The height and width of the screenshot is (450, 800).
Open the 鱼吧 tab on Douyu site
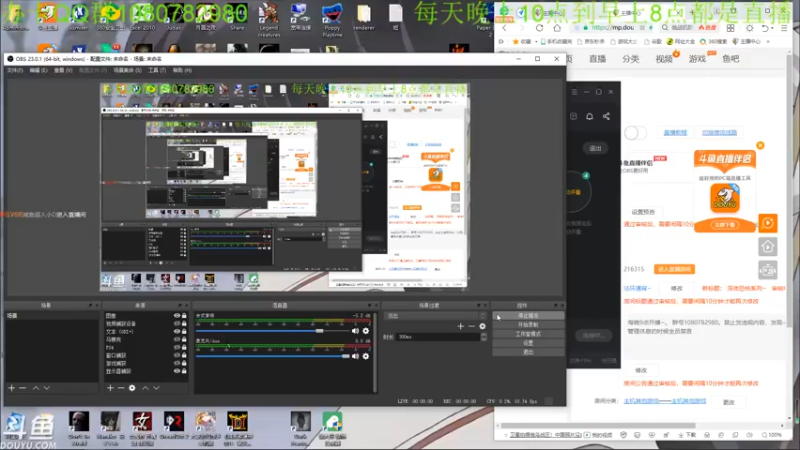click(x=731, y=59)
